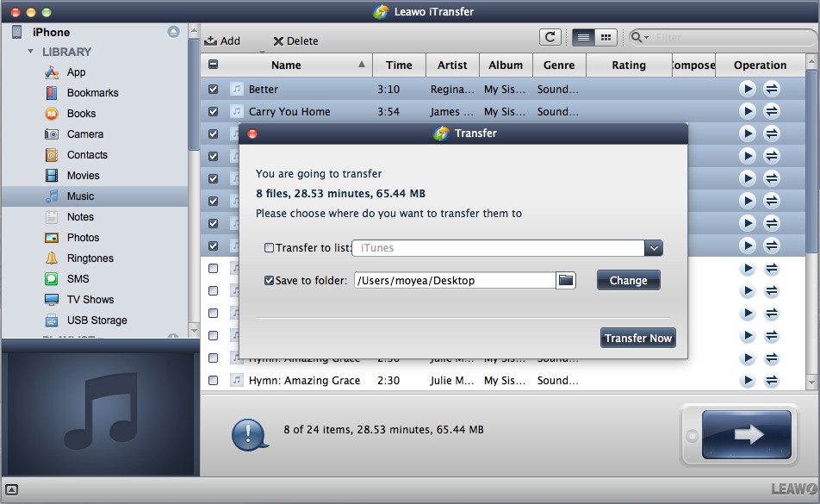
Task: Click the Transfer Now button
Action: click(637, 338)
